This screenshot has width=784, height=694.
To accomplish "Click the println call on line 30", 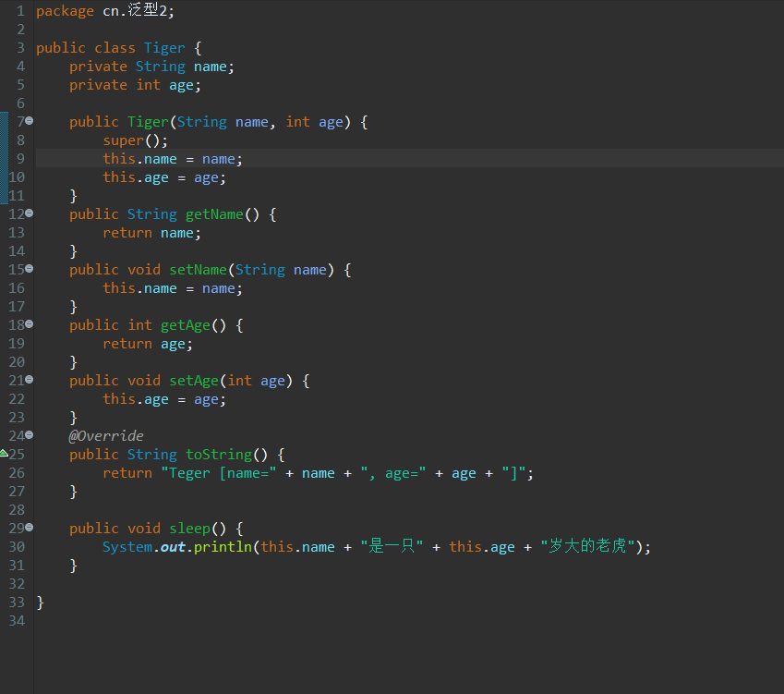I will tap(223, 547).
